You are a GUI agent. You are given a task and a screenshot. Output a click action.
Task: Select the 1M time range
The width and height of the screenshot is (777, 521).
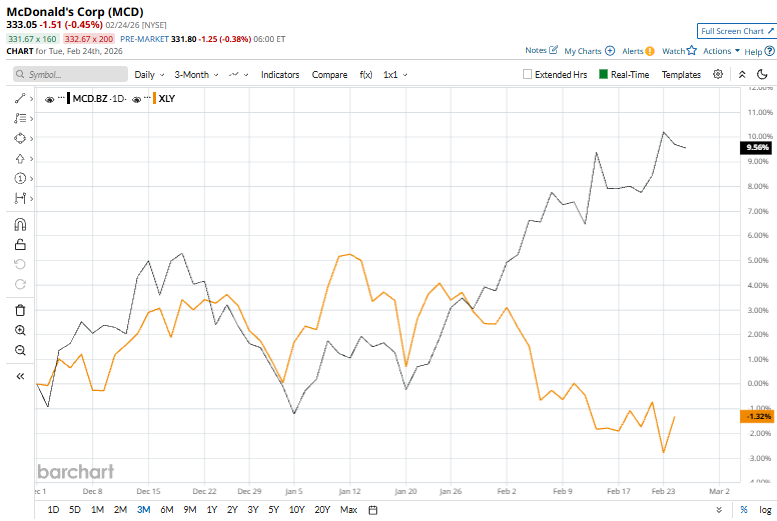[98, 510]
